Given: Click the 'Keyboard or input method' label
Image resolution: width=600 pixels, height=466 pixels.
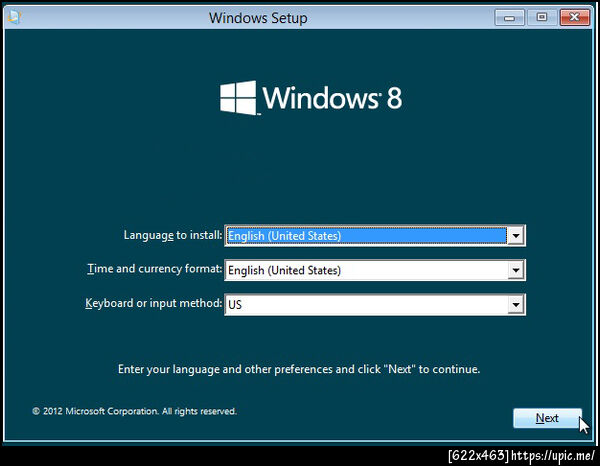Looking at the screenshot, I should pyautogui.click(x=153, y=303).
